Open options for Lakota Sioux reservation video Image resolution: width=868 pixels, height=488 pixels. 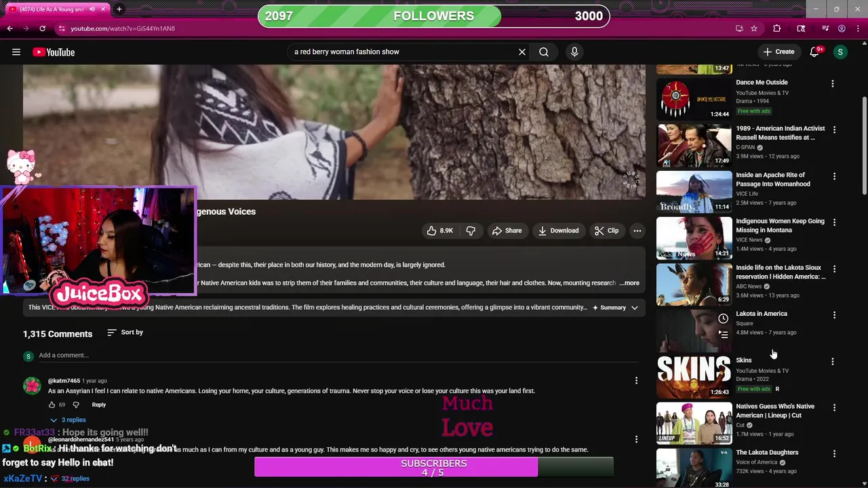[x=834, y=269]
